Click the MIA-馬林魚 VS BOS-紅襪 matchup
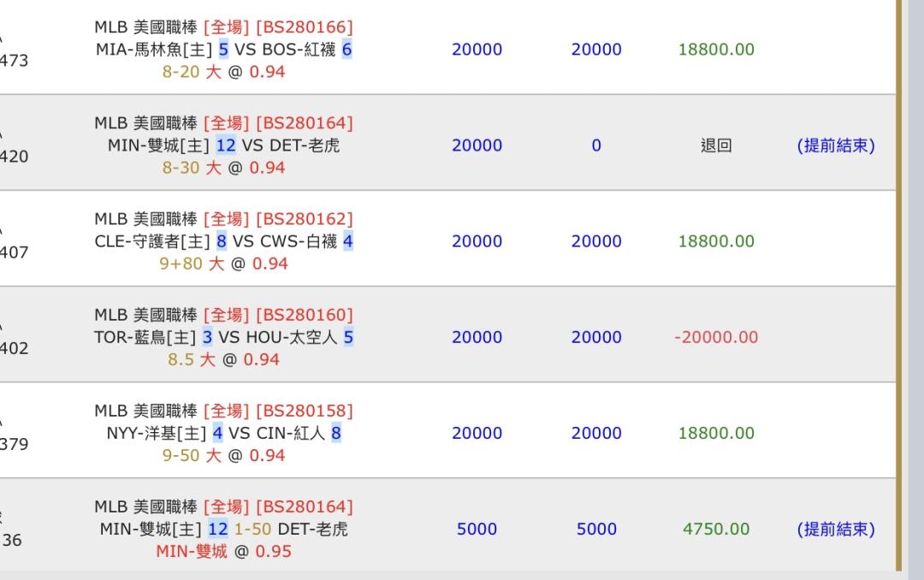Screen dimensions: 924x580 tap(224, 50)
